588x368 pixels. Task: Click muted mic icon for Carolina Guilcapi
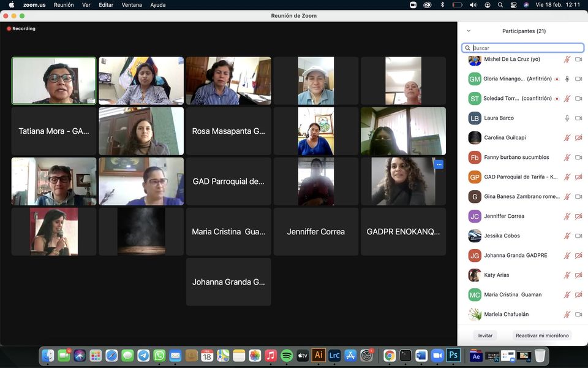[x=567, y=138]
